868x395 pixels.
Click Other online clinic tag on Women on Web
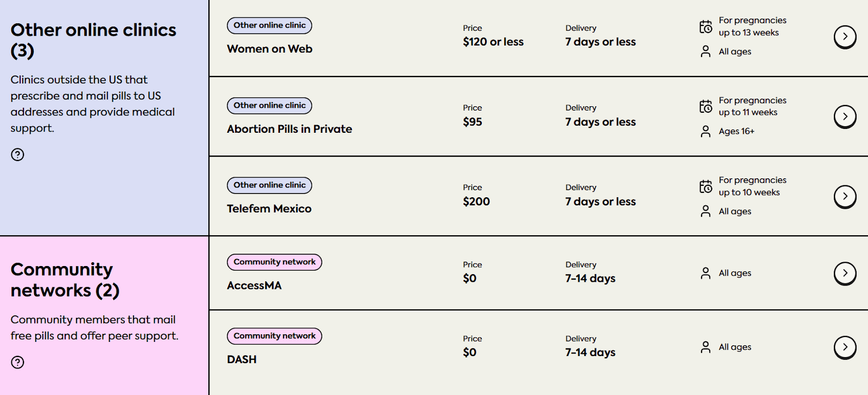(x=270, y=25)
